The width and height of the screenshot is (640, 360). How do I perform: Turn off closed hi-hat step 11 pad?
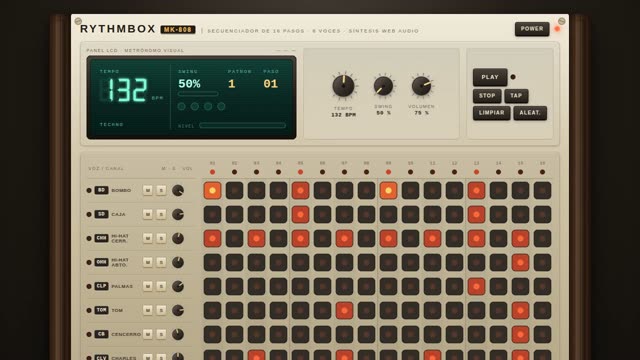pyautogui.click(x=432, y=238)
